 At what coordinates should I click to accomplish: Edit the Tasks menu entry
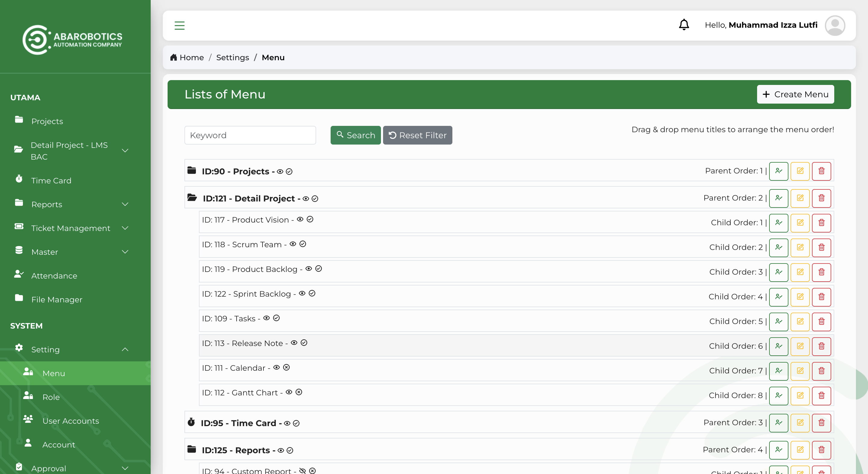[800, 322]
